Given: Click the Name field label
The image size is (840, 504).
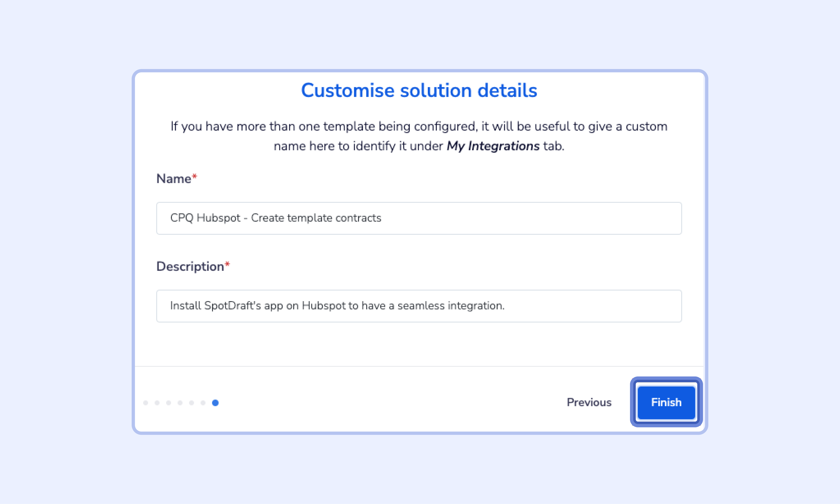Looking at the screenshot, I should (x=173, y=179).
